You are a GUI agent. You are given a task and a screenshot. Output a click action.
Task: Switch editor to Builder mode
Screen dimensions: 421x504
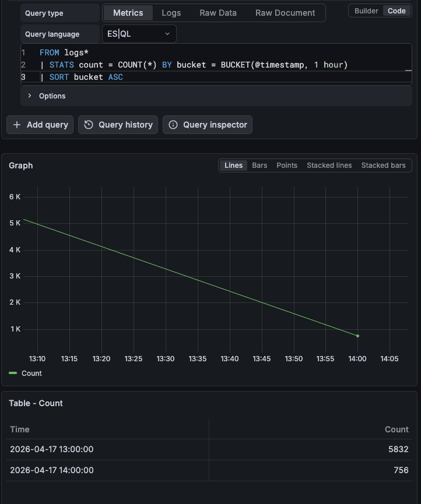click(x=366, y=11)
